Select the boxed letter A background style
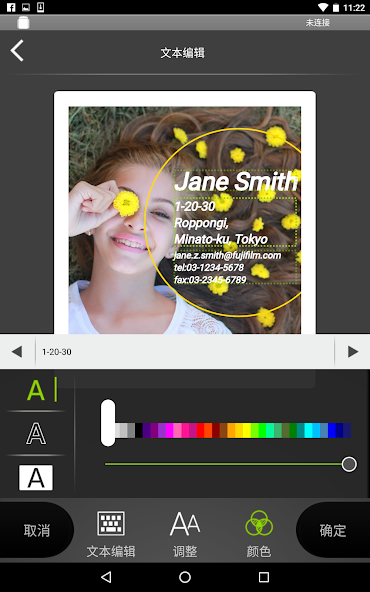The width and height of the screenshot is (370, 592). (36, 477)
